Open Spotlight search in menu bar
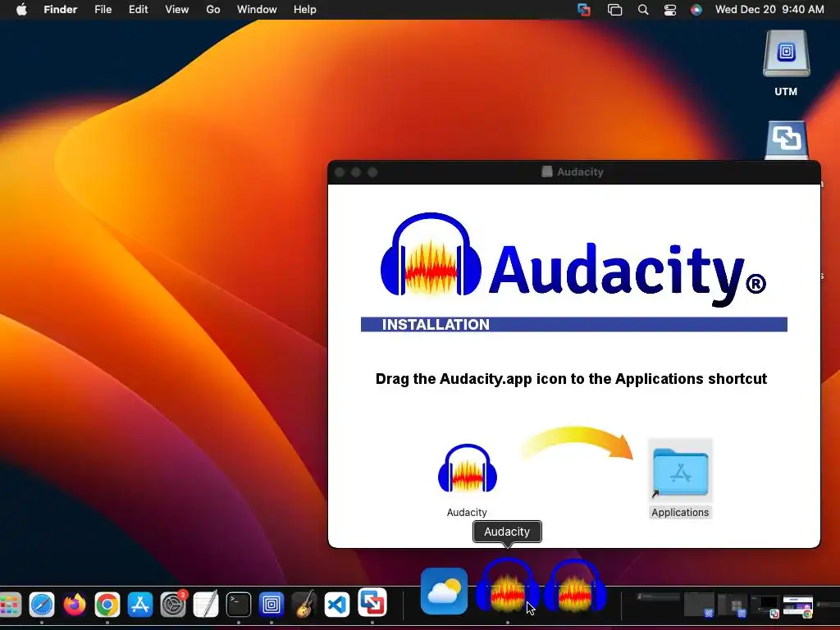Screen dimensions: 840x630 (x=643, y=10)
